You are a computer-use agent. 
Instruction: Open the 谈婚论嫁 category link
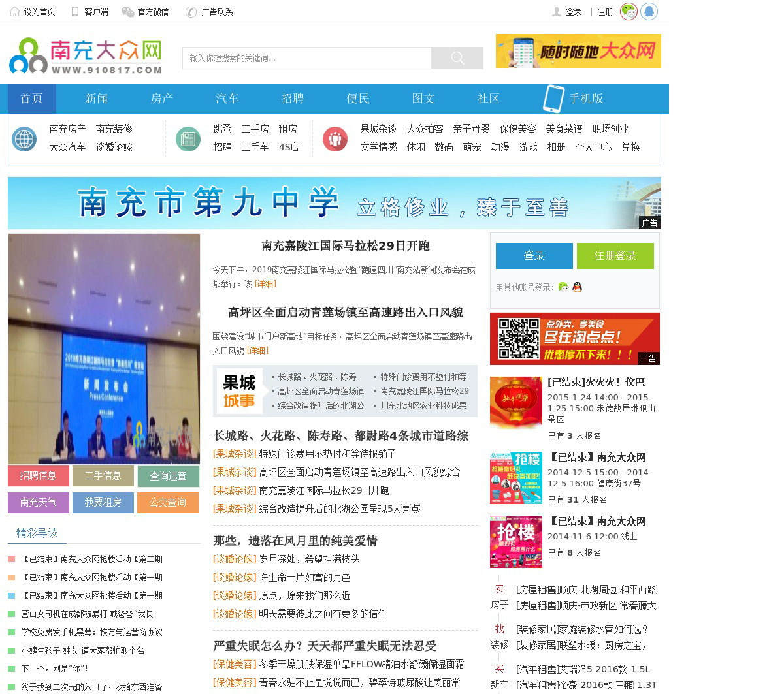[114, 147]
